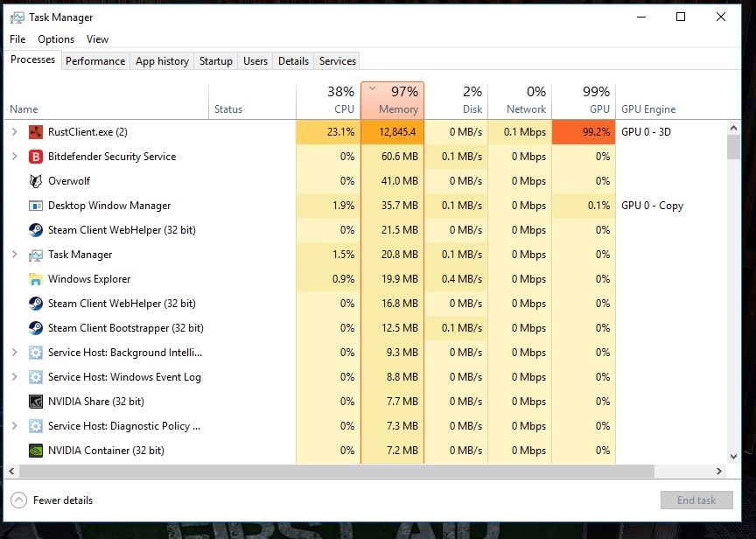Expand the Bitdefender Security Service group
The height and width of the screenshot is (539, 756).
(x=15, y=157)
